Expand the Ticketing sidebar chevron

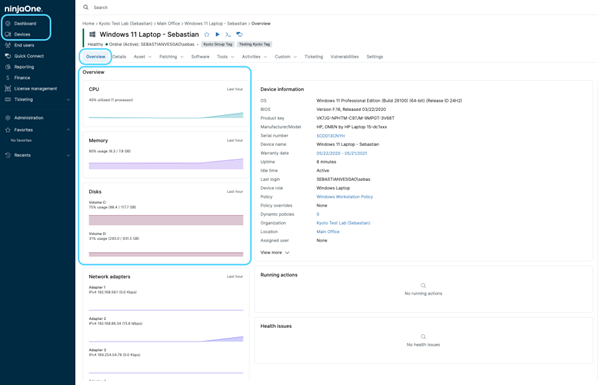pos(68,100)
